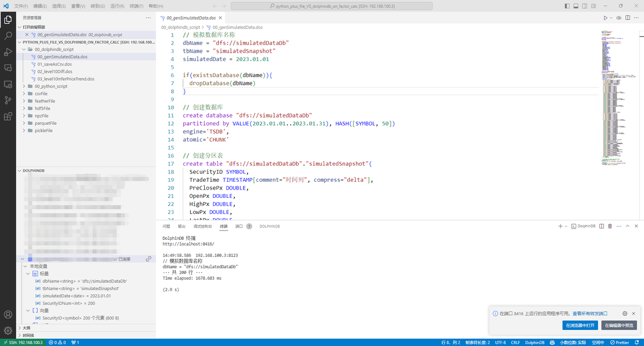
Task: Open the split terminal icon
Action: tap(602, 226)
